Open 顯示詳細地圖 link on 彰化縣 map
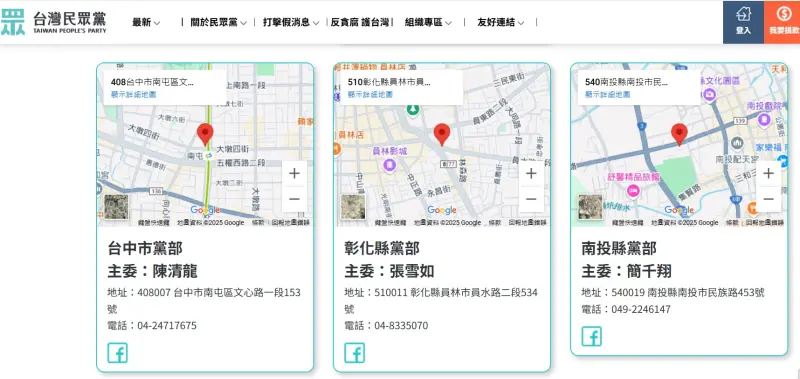This screenshot has height=379, width=800. [370, 94]
